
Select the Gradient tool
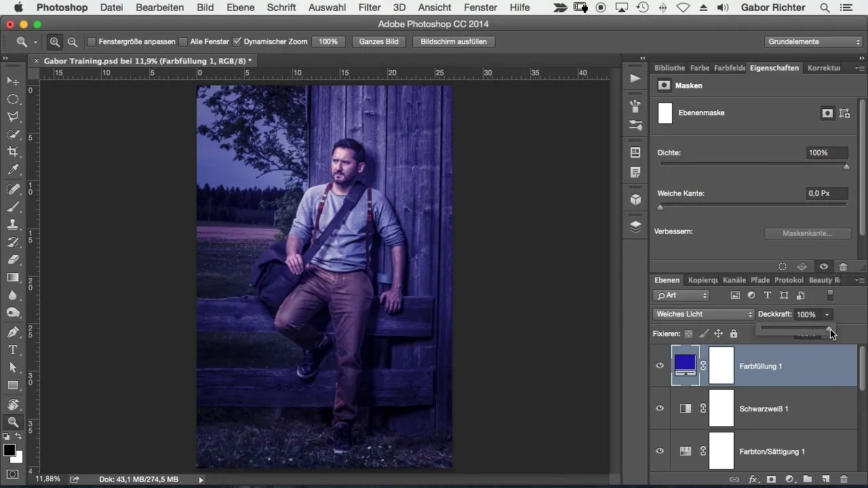coord(13,277)
